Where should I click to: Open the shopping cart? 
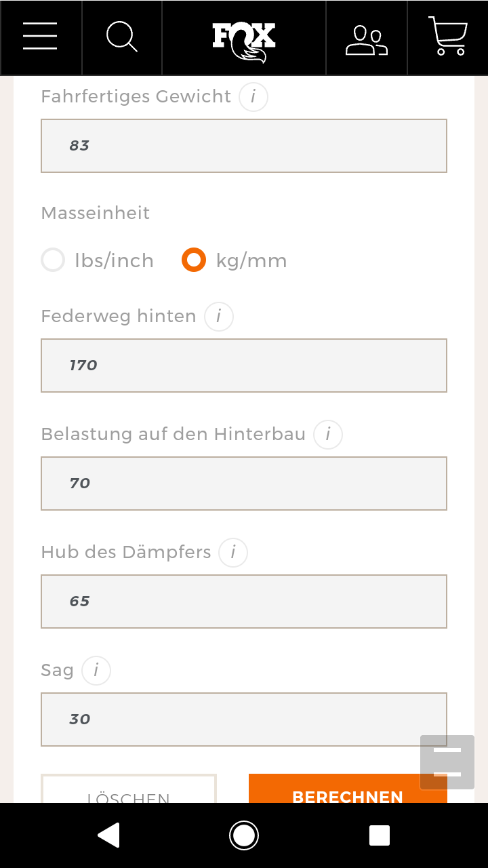[448, 37]
